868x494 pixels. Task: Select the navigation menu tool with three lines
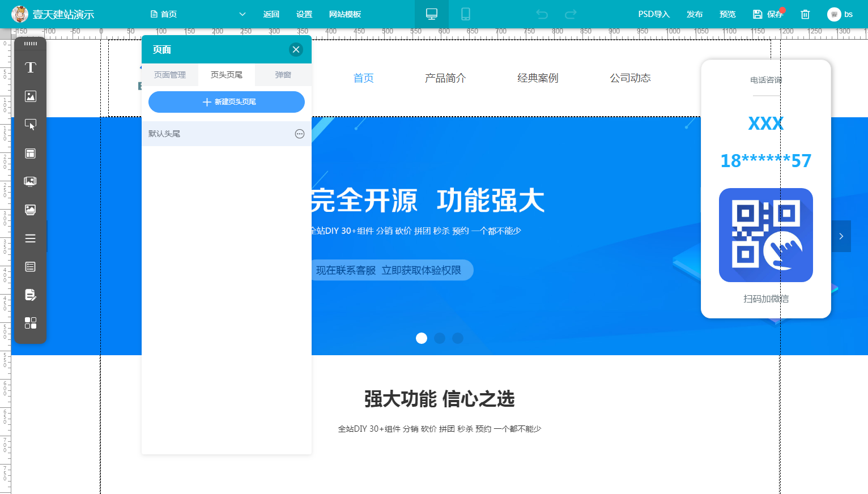coord(31,238)
